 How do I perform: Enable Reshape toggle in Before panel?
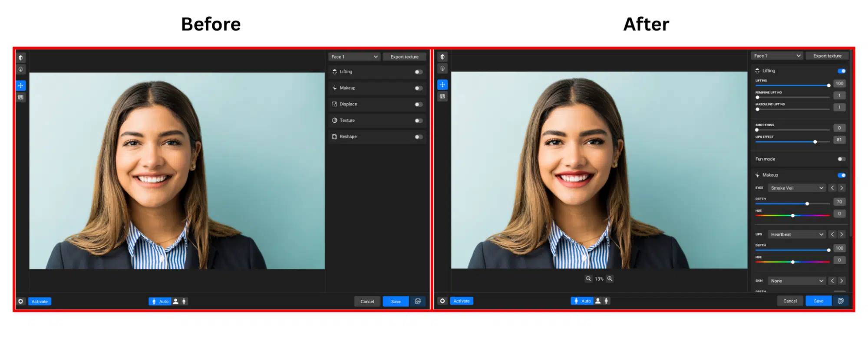coord(419,137)
